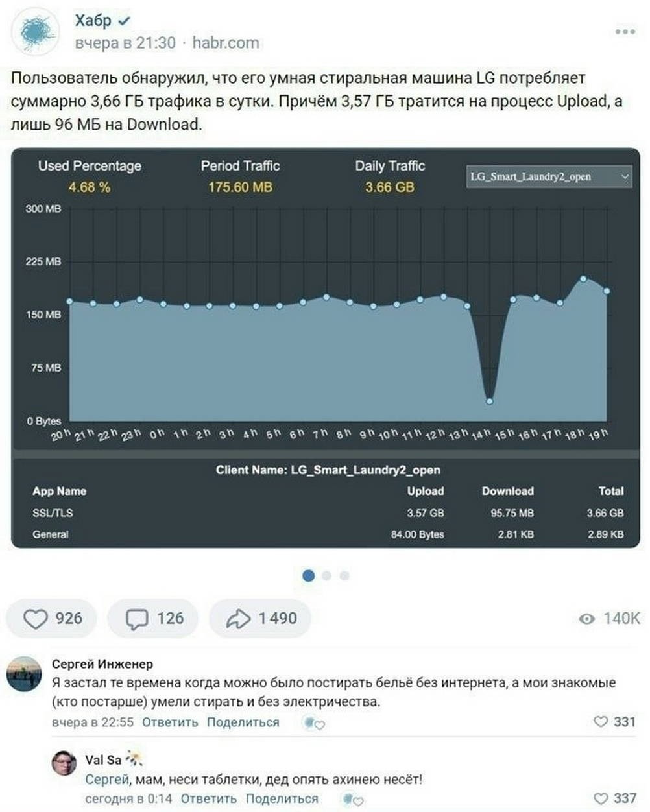Open Val Sa's profile avatar
The image size is (650, 812).
(64, 763)
